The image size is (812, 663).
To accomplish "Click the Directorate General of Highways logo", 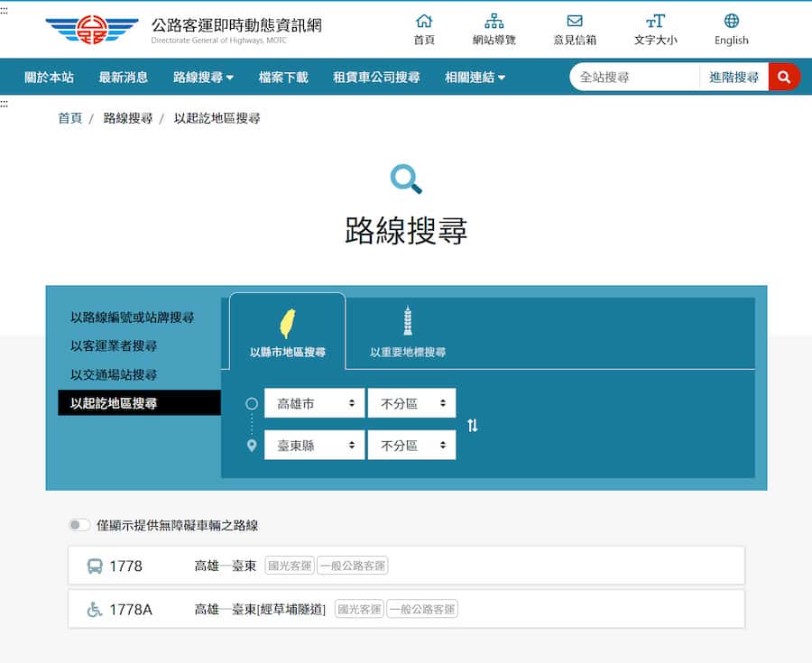I will click(x=92, y=30).
